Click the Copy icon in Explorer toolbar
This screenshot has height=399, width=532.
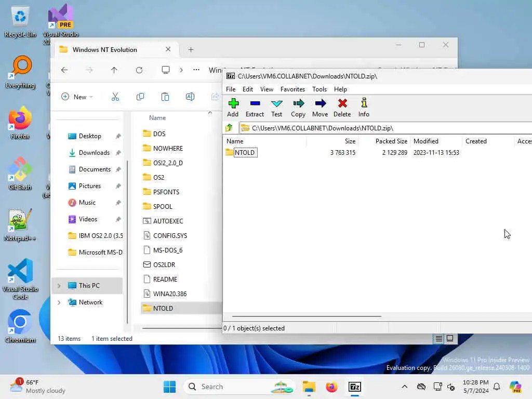pyautogui.click(x=140, y=97)
